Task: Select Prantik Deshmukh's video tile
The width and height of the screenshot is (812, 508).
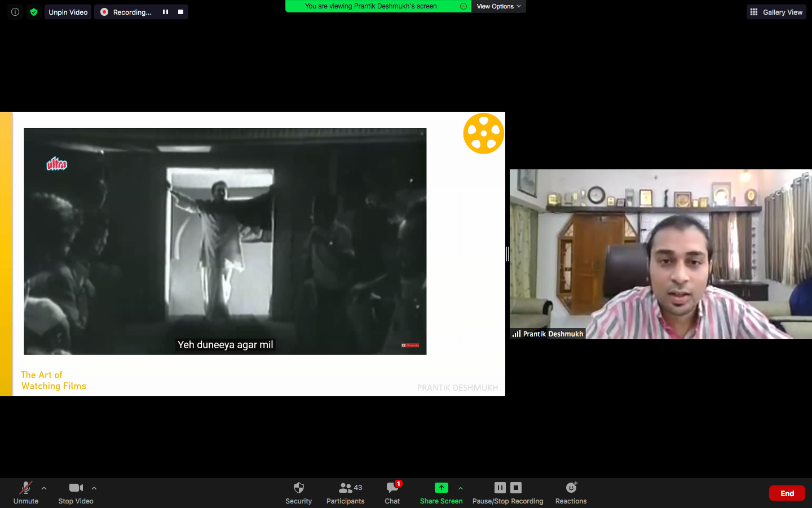Action: pos(660,254)
